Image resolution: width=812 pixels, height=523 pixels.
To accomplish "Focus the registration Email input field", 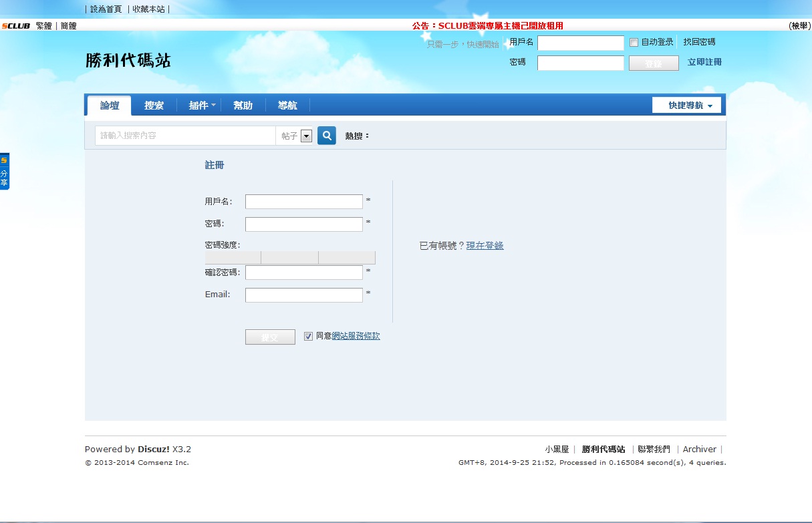I will click(303, 295).
